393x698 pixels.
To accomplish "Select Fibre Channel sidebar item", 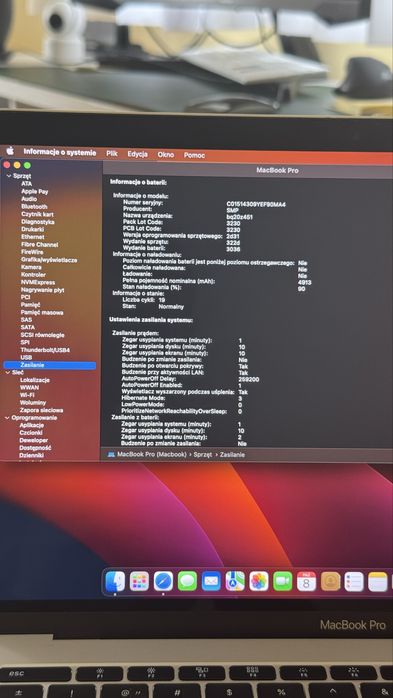I will [40, 244].
